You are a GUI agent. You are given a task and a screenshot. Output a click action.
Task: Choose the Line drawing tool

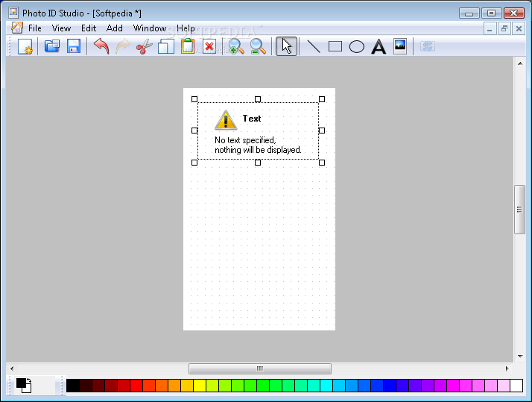[x=314, y=46]
